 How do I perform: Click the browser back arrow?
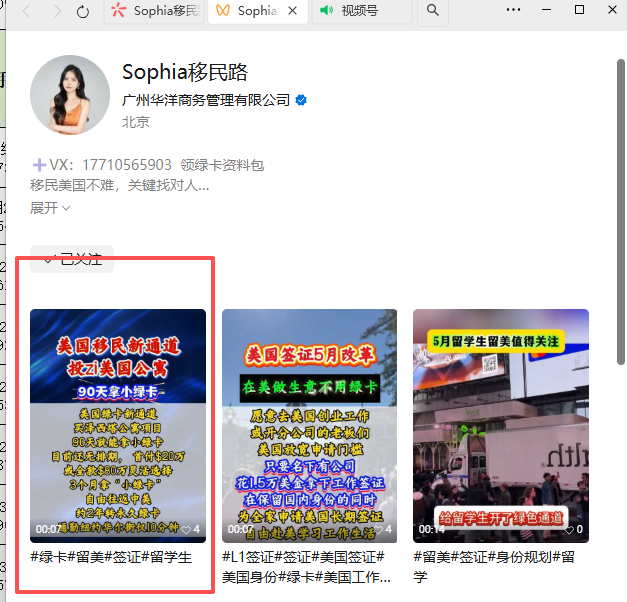pyautogui.click(x=26, y=11)
